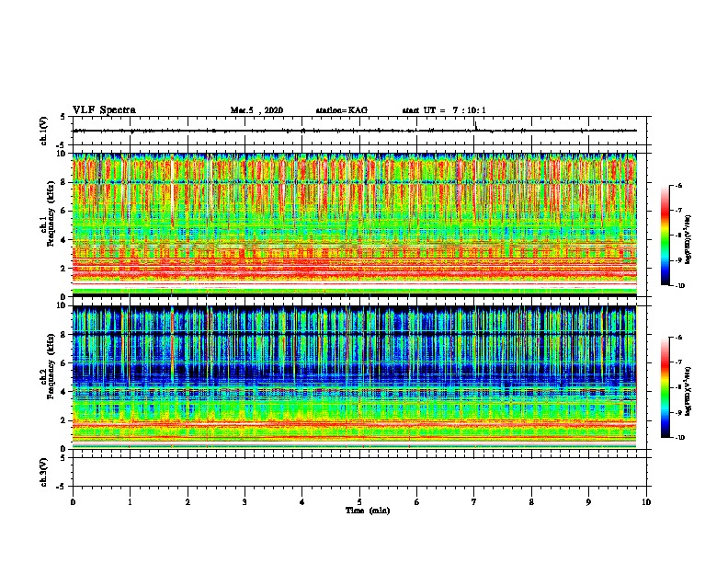Image resolution: width=728 pixels, height=563 pixels.
Task: Click the ch.2 frequency tick "2"
Action: (x=63, y=420)
